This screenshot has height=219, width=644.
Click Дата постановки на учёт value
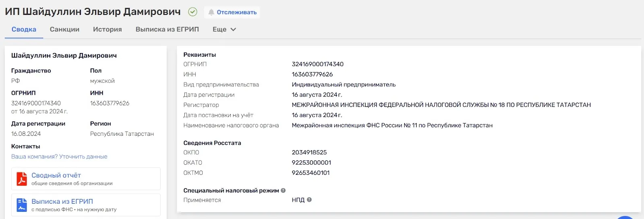[317, 115]
